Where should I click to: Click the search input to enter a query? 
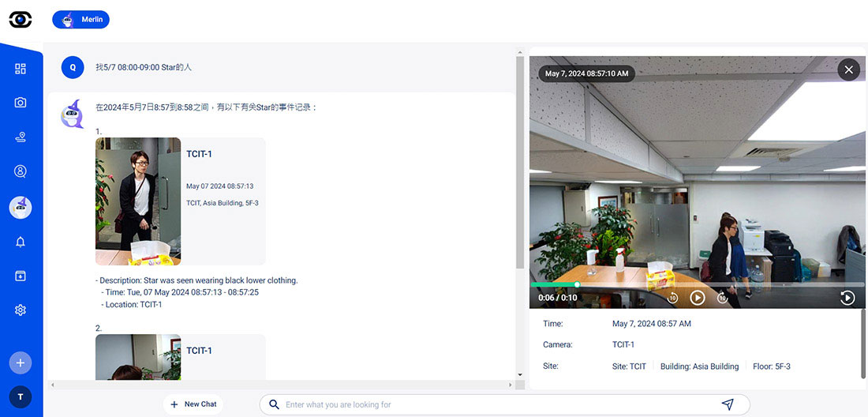pos(497,404)
